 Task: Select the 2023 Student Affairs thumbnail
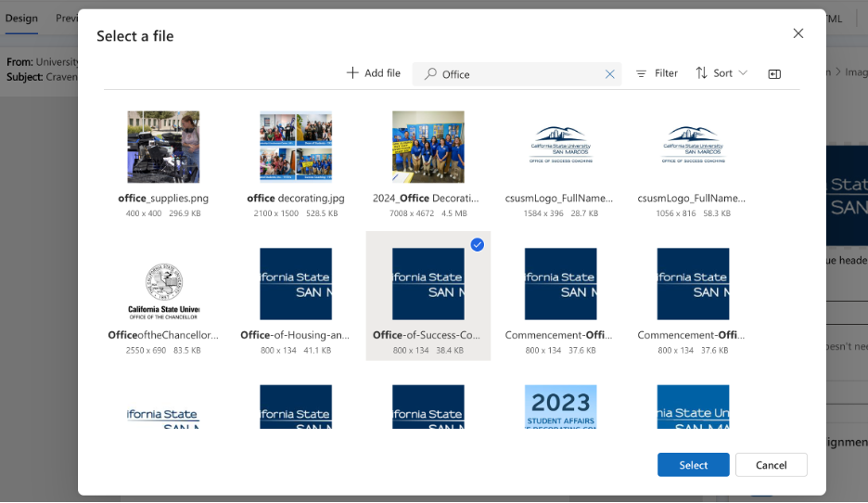pos(561,406)
